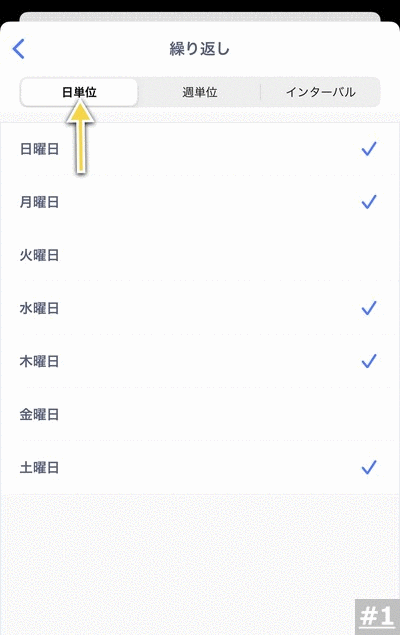
Task: Tap the 水曜日 label text
Action: point(39,308)
